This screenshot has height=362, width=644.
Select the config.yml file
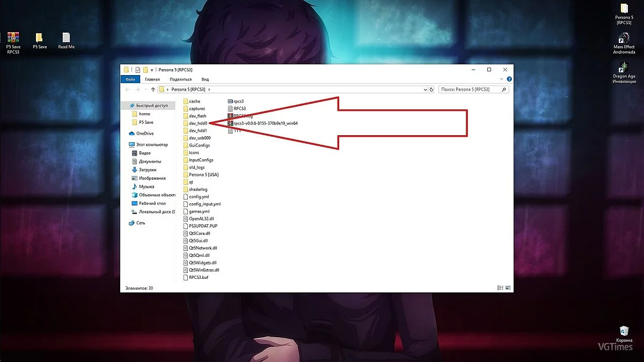click(x=196, y=197)
